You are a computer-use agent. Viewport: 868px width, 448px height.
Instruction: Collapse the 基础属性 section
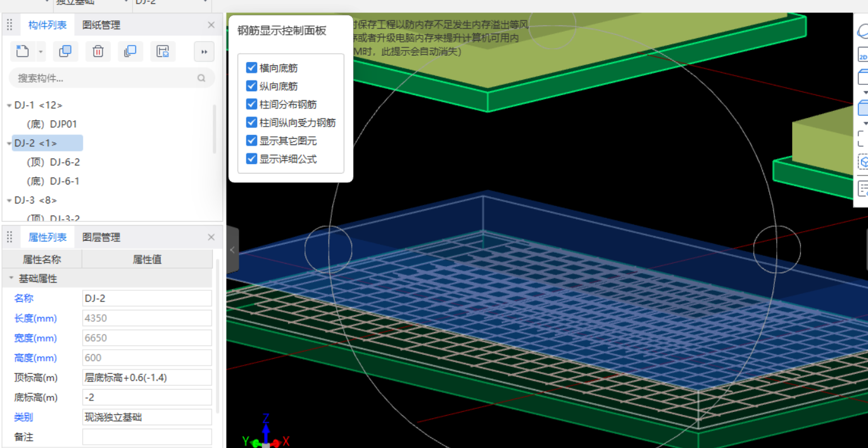pyautogui.click(x=11, y=279)
